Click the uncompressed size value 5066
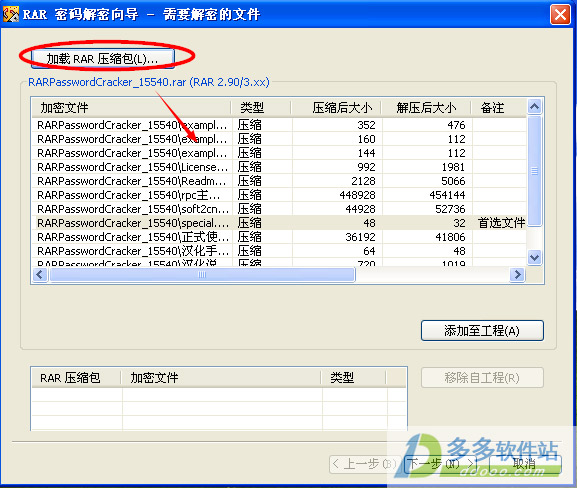 [x=453, y=181]
